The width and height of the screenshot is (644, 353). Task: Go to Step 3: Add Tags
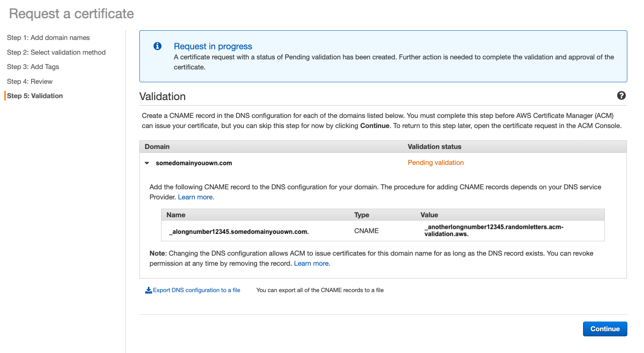(x=33, y=67)
